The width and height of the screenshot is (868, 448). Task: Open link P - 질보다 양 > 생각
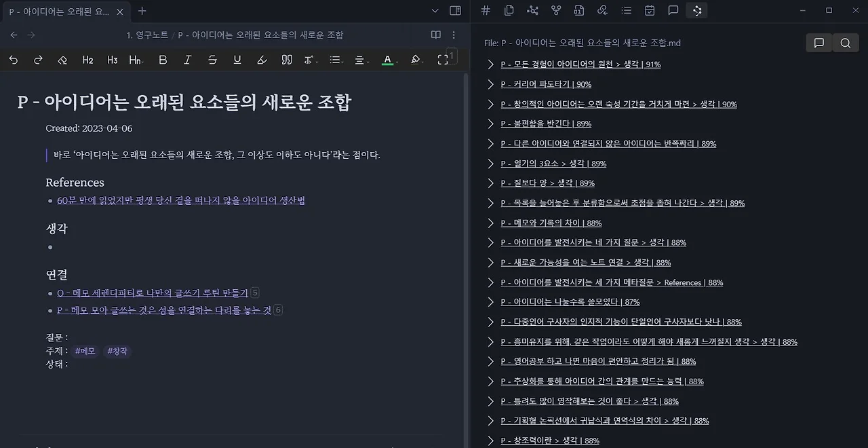coord(547,183)
